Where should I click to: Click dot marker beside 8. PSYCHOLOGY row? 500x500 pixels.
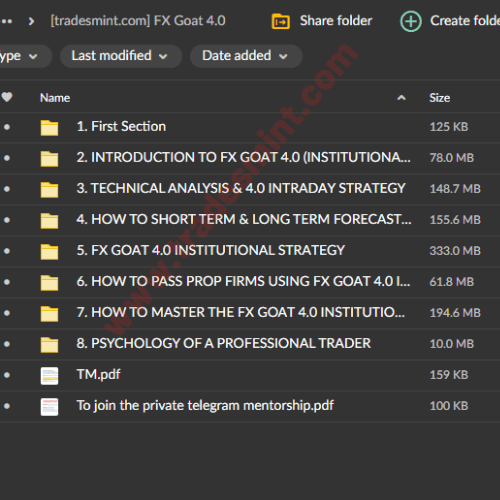pyautogui.click(x=7, y=344)
